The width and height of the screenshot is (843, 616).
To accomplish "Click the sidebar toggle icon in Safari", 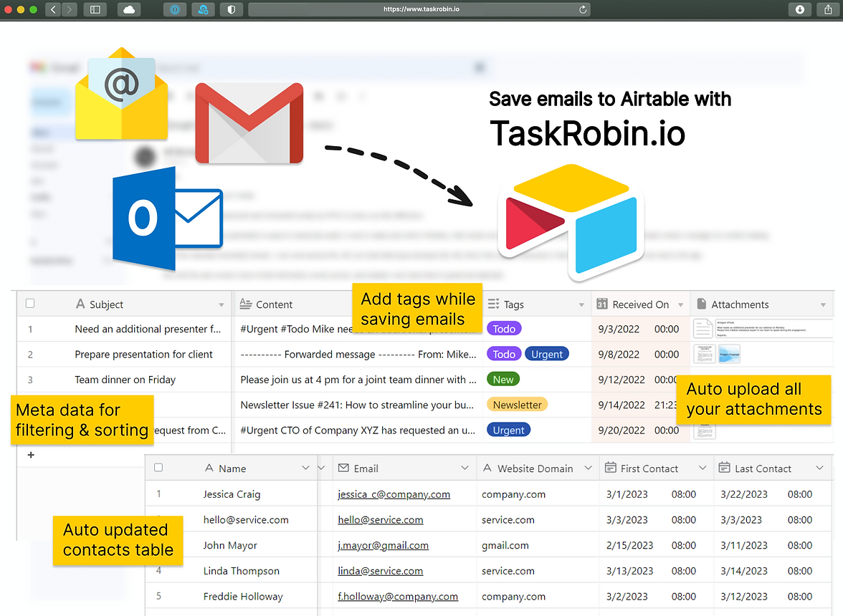I will pos(95,10).
